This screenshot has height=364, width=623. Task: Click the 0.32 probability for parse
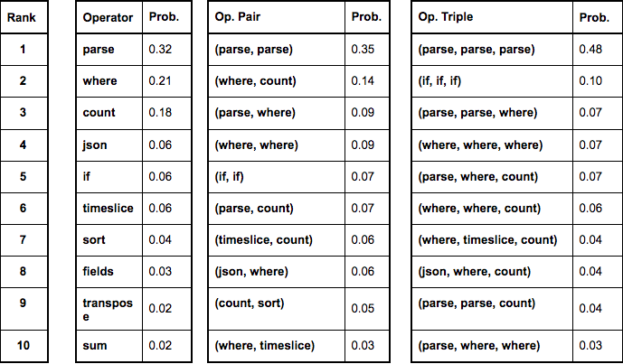(x=160, y=49)
